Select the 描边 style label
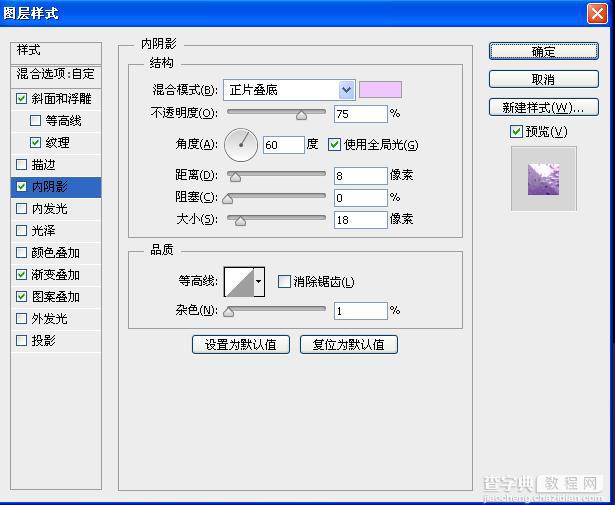 click(44, 164)
